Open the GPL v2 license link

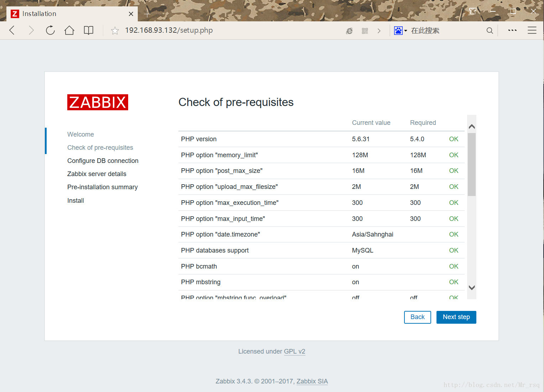coord(294,351)
